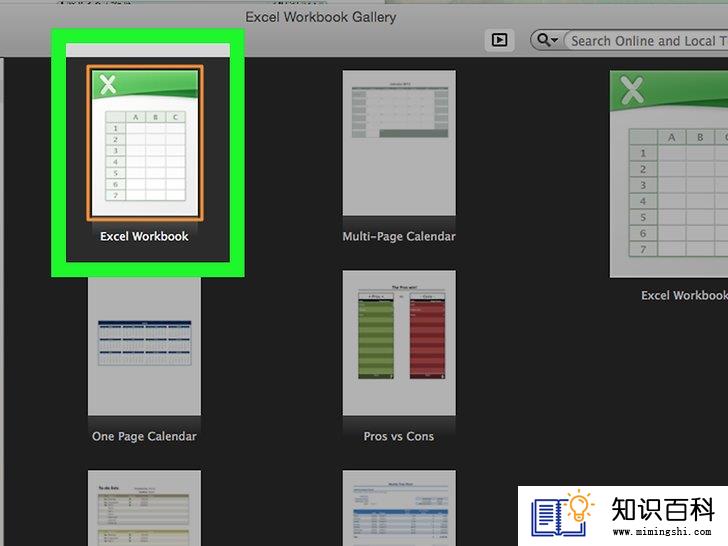Click the "Excel Workbook" label under selected template
The height and width of the screenshot is (546, 728).
coord(144,236)
